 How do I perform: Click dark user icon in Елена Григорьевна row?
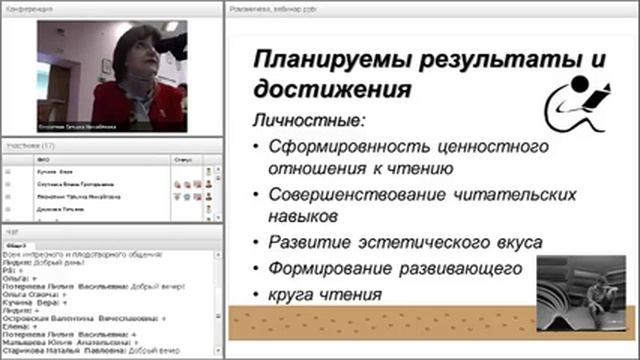[209, 184]
